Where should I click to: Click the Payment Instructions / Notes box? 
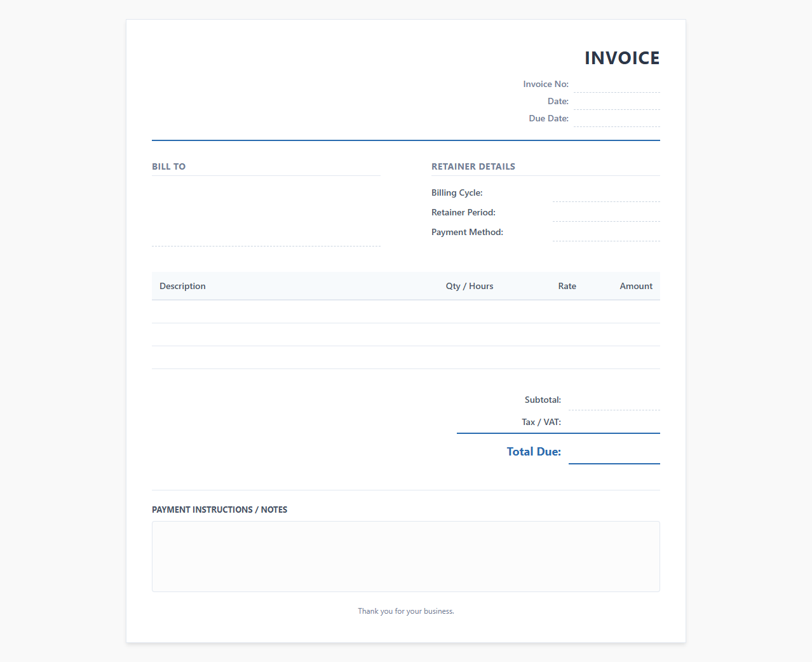(406, 557)
